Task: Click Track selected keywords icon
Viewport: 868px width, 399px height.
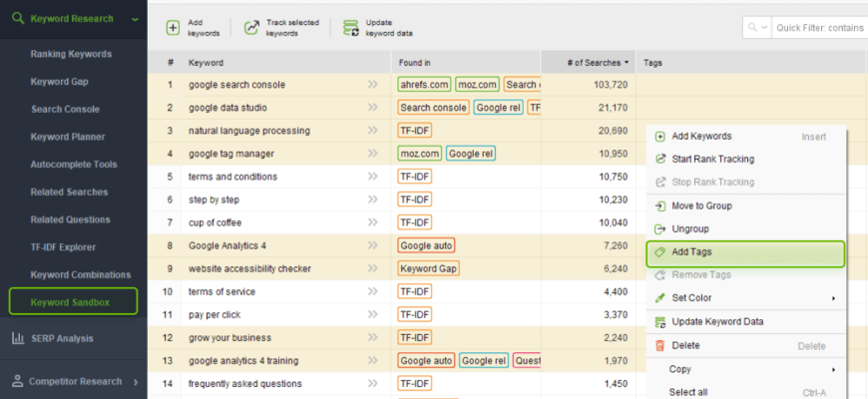Action: [251, 28]
